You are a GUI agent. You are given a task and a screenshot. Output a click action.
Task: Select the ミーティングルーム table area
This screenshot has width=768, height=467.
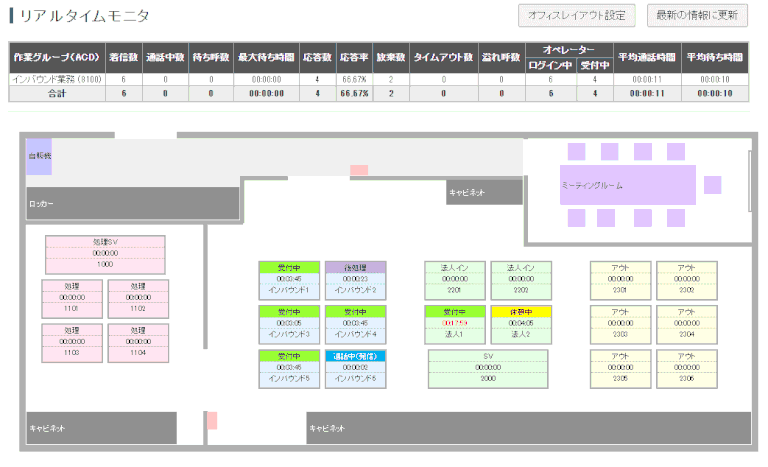pyautogui.click(x=627, y=185)
